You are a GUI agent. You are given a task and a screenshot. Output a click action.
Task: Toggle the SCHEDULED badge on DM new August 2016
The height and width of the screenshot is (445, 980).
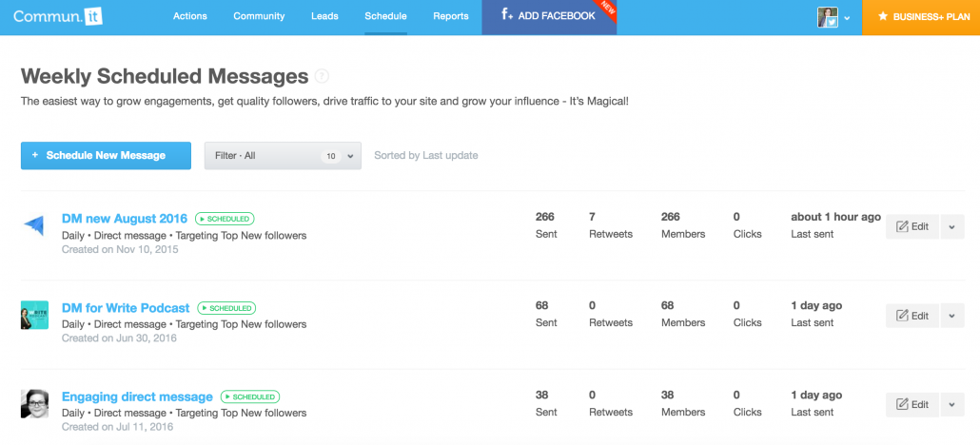click(x=225, y=219)
